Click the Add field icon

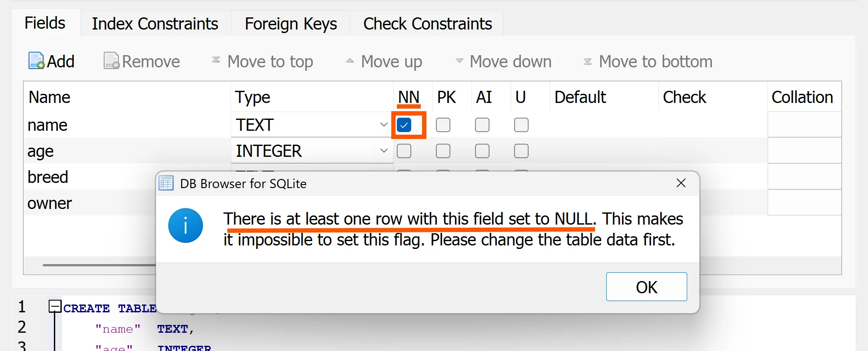(37, 61)
